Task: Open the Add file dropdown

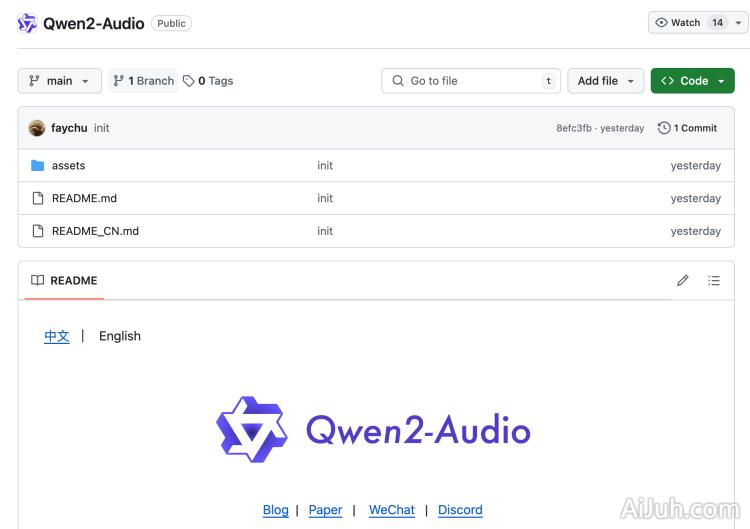Action: coord(606,81)
